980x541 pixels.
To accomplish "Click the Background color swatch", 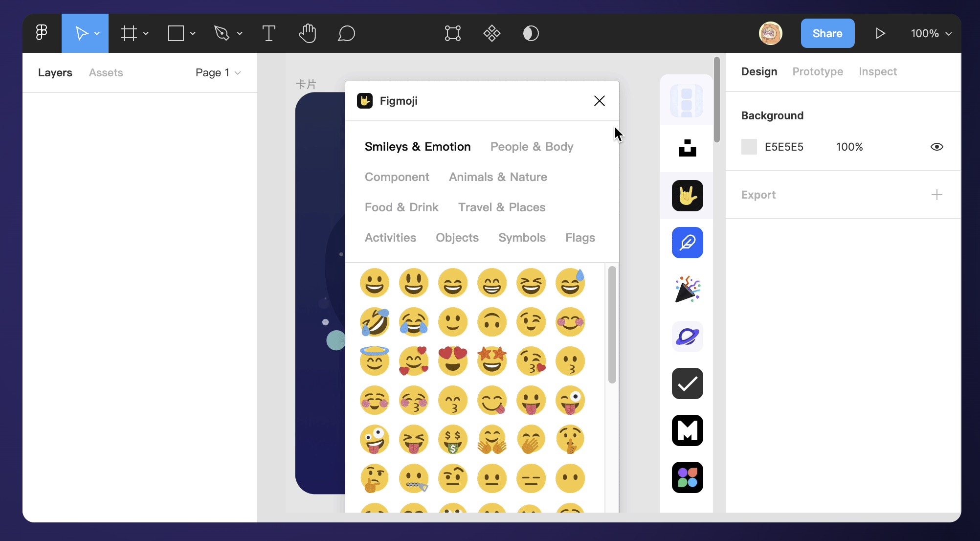I will [749, 147].
